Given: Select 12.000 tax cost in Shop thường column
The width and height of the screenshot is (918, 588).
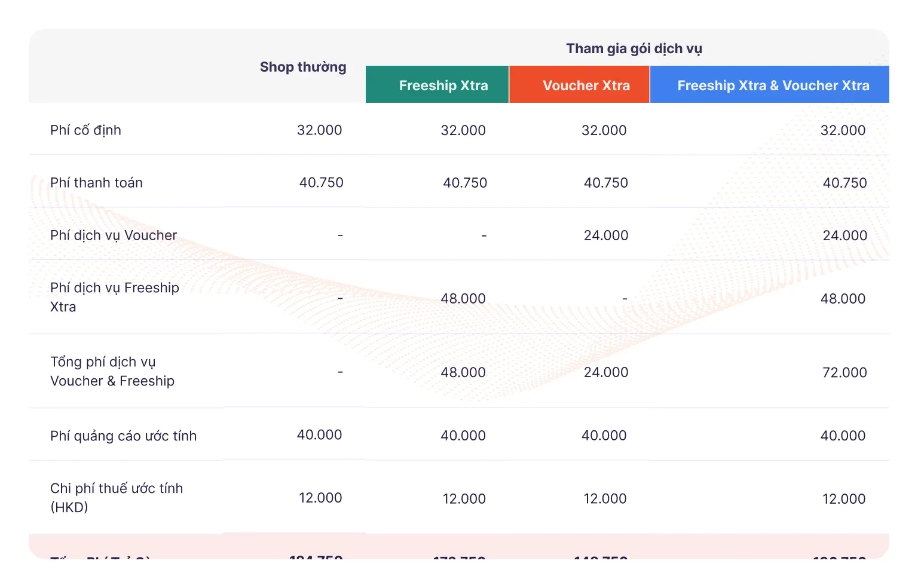Looking at the screenshot, I should pos(320,498).
